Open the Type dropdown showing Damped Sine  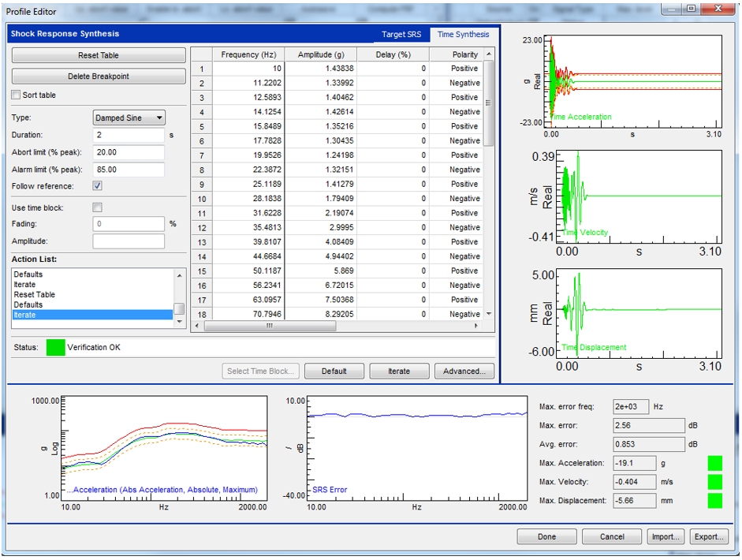point(129,118)
